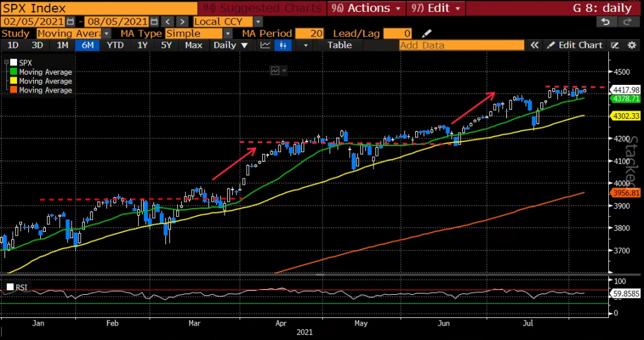
Task: Click the small chart icon in plot area
Action: 275,71
